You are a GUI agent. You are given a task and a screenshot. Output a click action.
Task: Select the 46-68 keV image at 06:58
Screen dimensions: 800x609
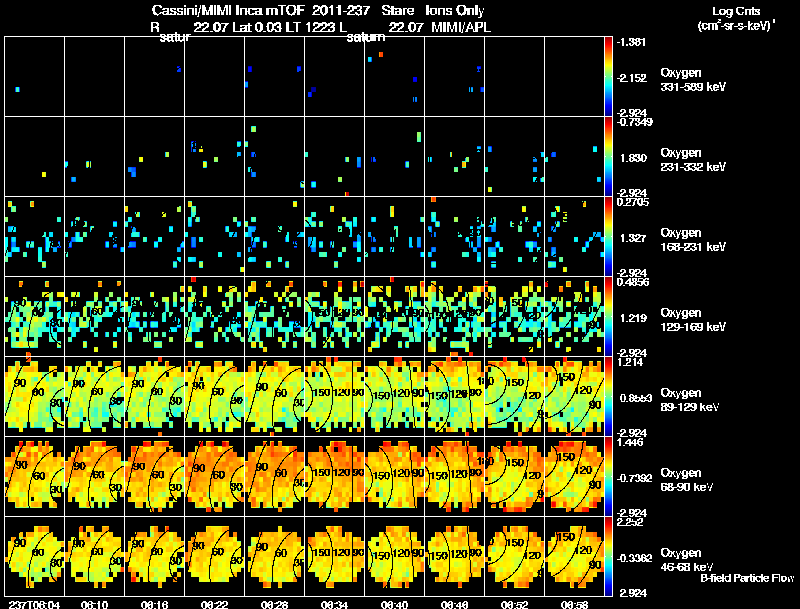point(574,556)
